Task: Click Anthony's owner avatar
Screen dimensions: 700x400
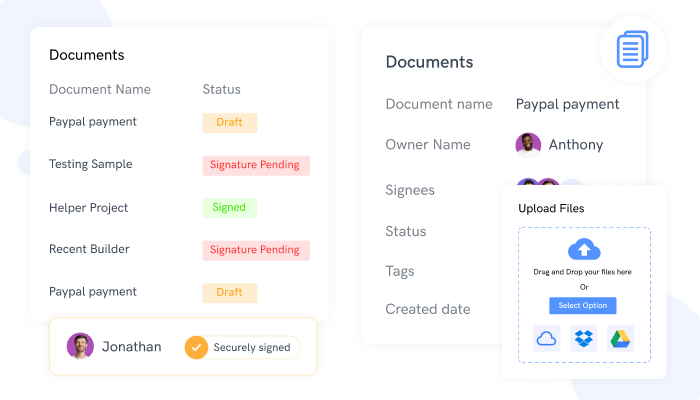Action: coord(528,145)
